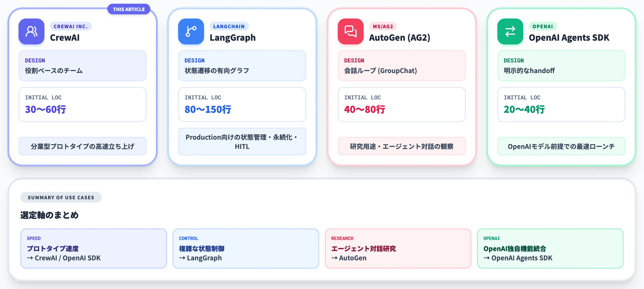Click the → CrewAI / OpenAI SDK text
The image size is (644, 289).
point(64,258)
